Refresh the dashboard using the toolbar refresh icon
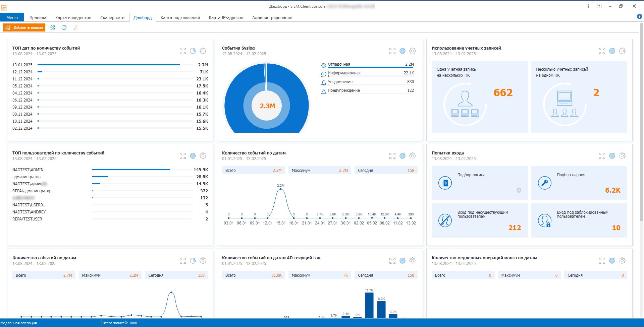This screenshot has width=644, height=327. (64, 27)
